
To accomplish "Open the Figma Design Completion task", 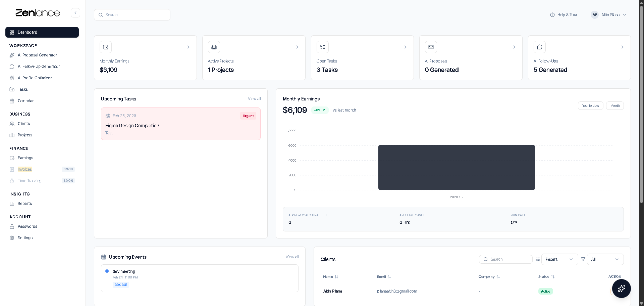I will (x=132, y=126).
